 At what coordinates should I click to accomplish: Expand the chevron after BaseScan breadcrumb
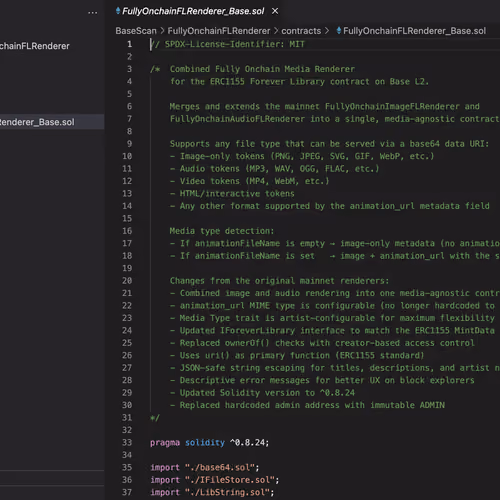(162, 31)
